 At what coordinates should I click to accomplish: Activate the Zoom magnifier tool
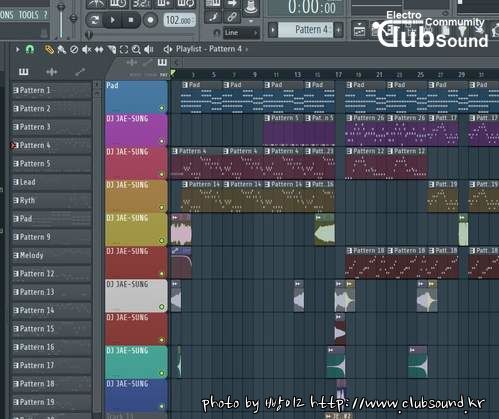136,50
